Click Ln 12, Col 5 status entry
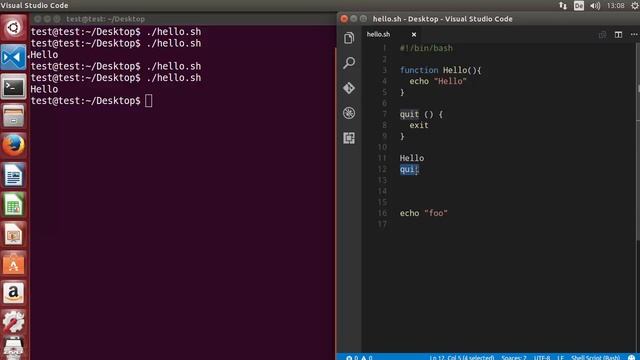640x360 pixels. tap(462, 357)
